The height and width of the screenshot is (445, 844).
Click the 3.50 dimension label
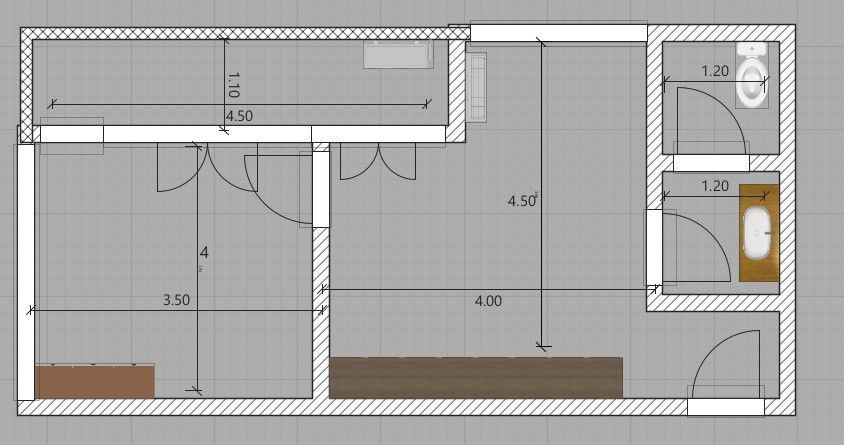176,299
